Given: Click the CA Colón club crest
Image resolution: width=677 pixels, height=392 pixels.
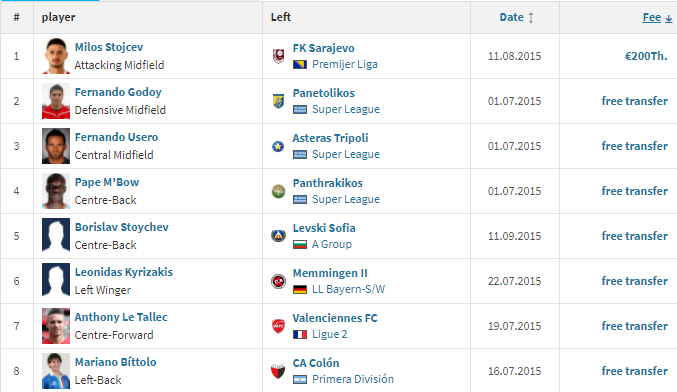Looking at the screenshot, I should tap(278, 371).
